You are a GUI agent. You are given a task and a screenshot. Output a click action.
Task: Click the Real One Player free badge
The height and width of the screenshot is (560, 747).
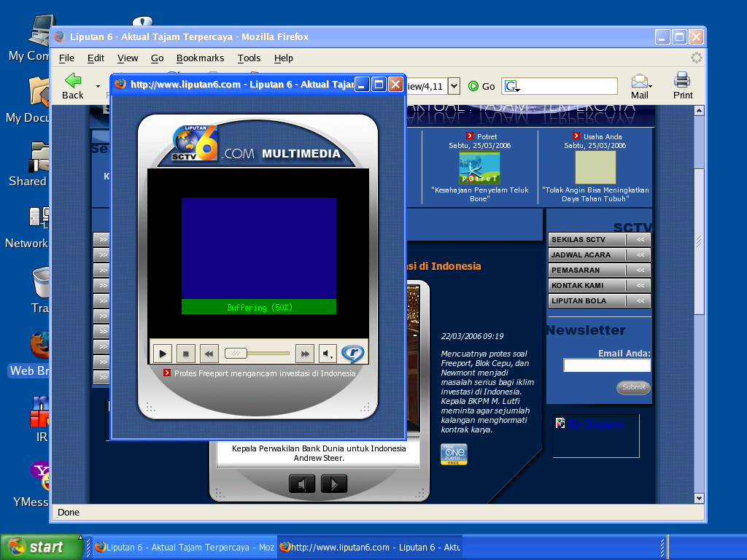pos(454,454)
